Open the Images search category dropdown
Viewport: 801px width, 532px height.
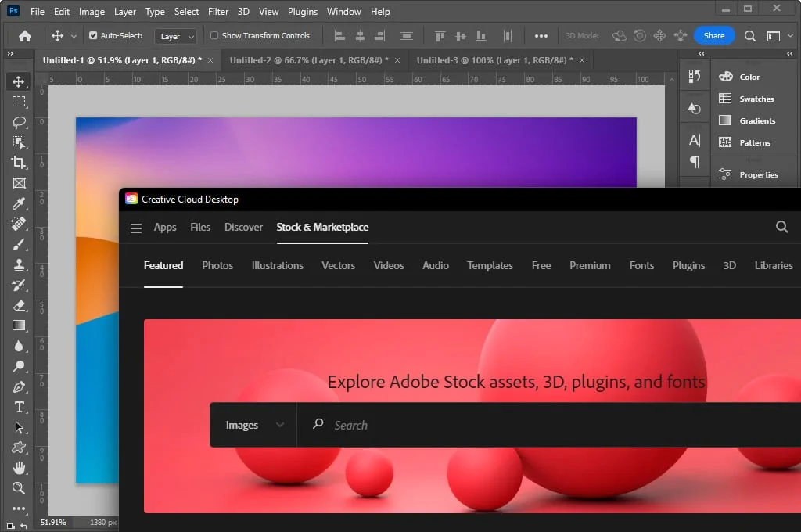click(253, 425)
